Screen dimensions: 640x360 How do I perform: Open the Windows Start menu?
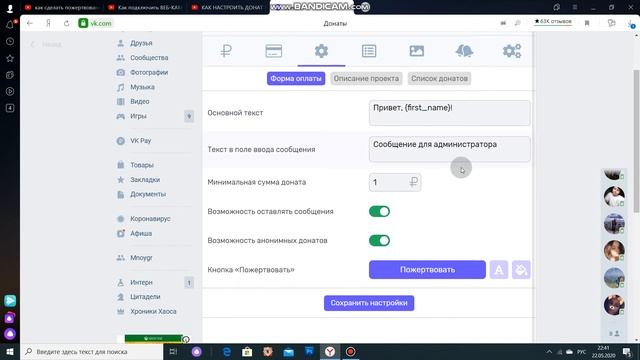tap(10, 351)
